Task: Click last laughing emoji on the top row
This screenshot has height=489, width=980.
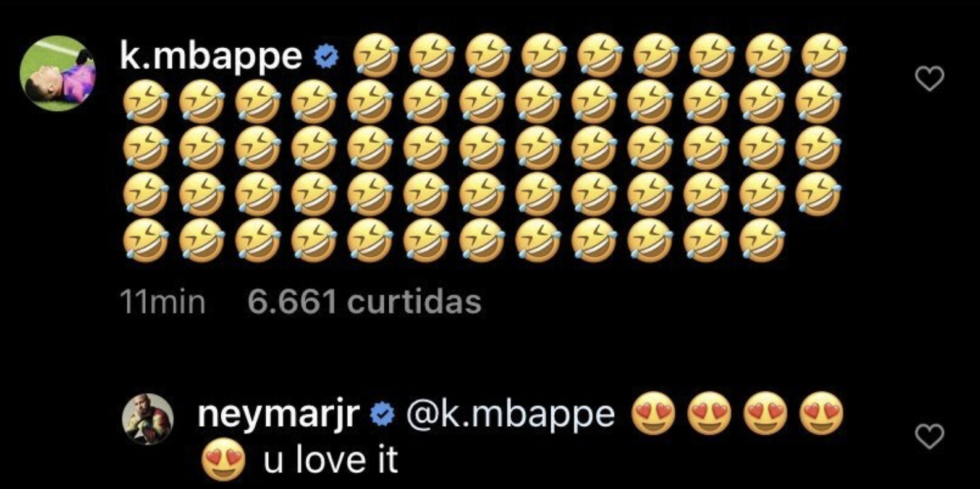Action: pyautogui.click(x=822, y=56)
